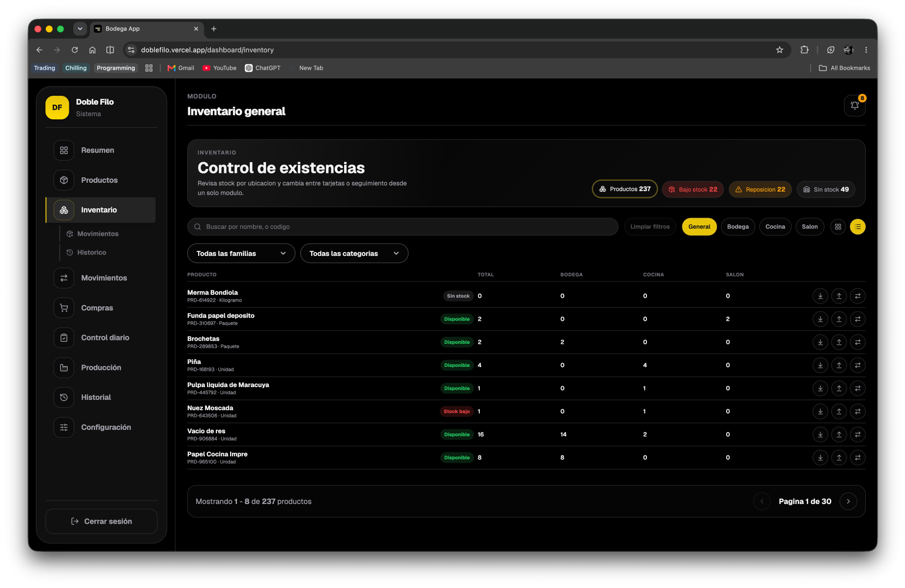Click Cerrar sesión button
The height and width of the screenshot is (588, 905).
(101, 521)
